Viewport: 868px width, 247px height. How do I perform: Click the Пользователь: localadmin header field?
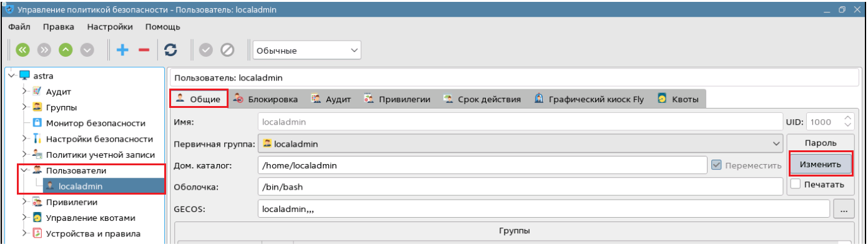click(515, 78)
